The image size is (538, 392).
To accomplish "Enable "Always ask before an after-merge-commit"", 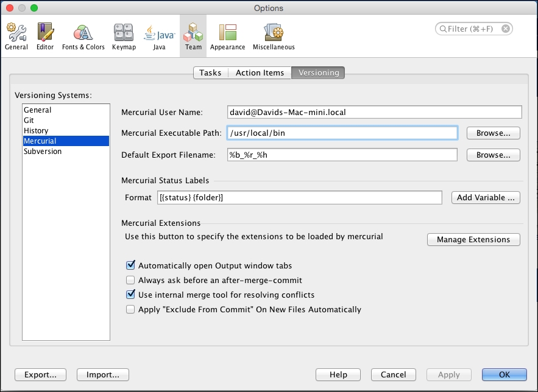I will point(130,279).
